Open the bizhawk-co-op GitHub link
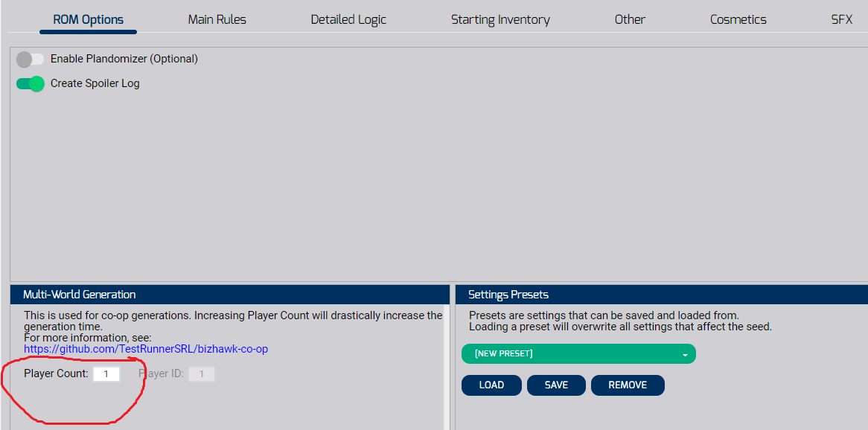Viewport: 868px width, 430px height. (145, 349)
